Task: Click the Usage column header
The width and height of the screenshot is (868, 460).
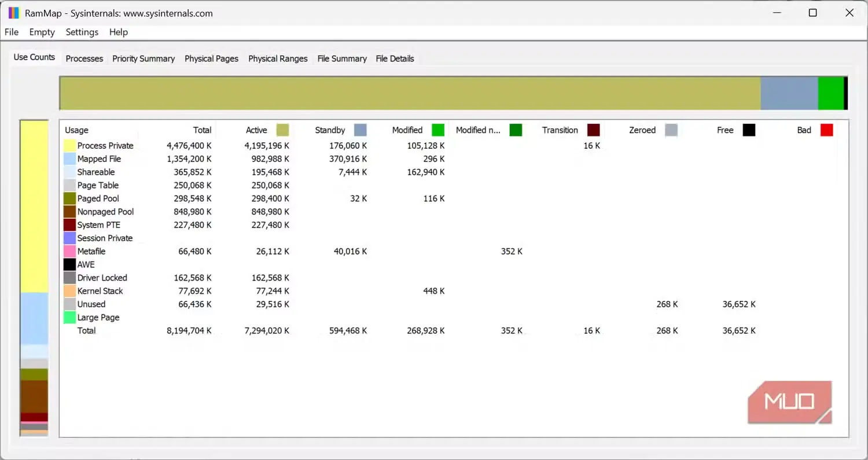Action: pos(76,130)
